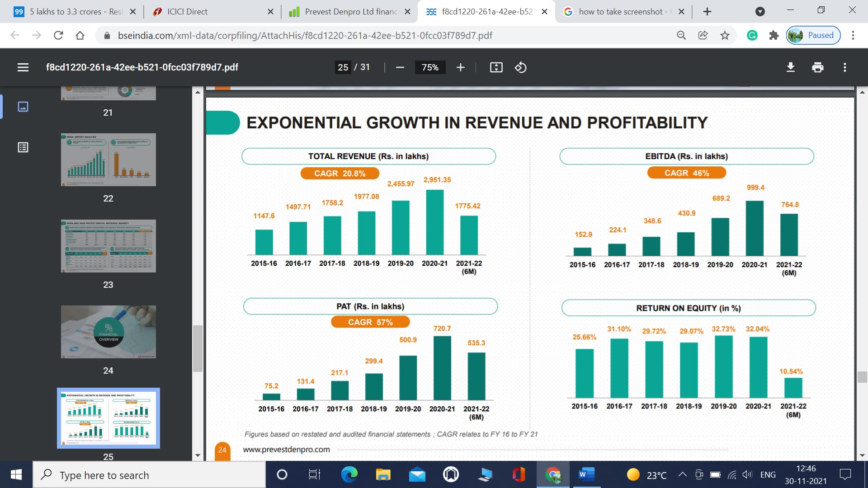Click the fit to page icon
The width and height of the screenshot is (868, 488).
pyautogui.click(x=496, y=67)
